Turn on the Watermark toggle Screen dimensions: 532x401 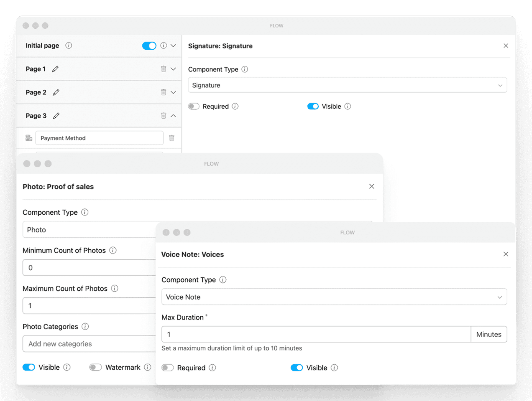(x=96, y=367)
